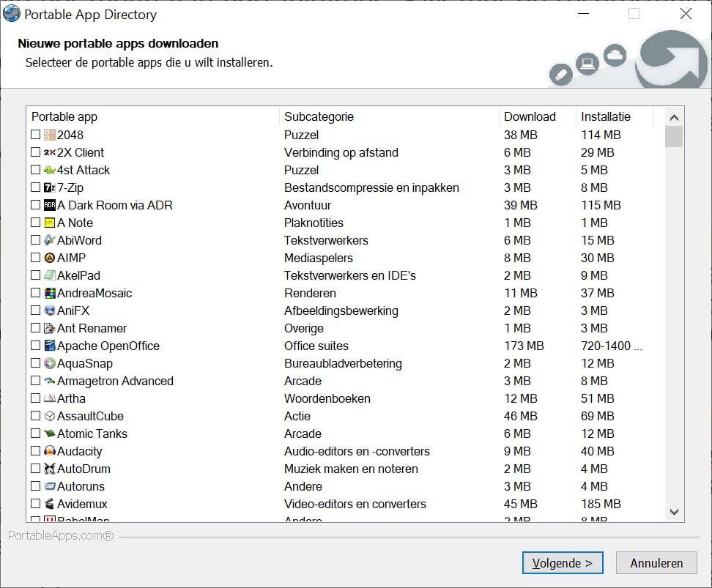
Task: Click the AIMP player icon
Action: tap(50, 258)
